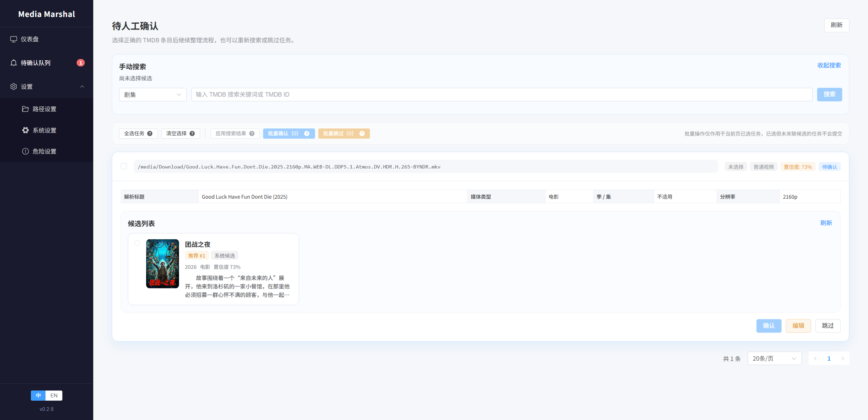Viewport: 868px width, 420px height.
Task: Switch language to EN
Action: [x=54, y=395]
